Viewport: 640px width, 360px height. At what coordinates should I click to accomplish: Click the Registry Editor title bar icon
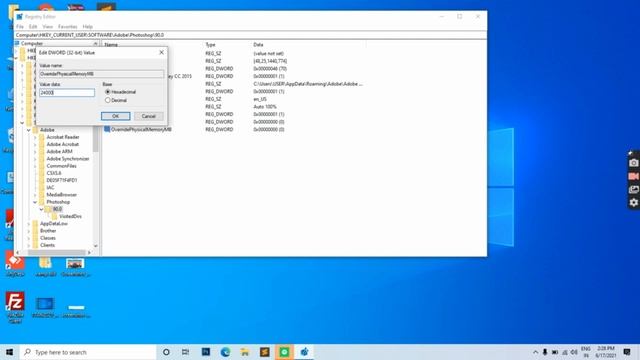point(20,17)
